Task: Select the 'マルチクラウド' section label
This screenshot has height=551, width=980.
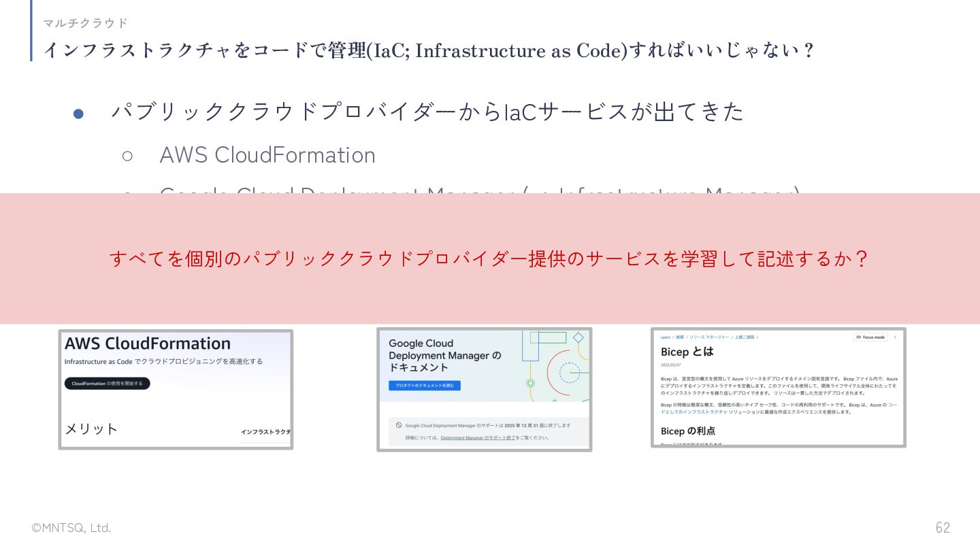Action: click(x=86, y=23)
